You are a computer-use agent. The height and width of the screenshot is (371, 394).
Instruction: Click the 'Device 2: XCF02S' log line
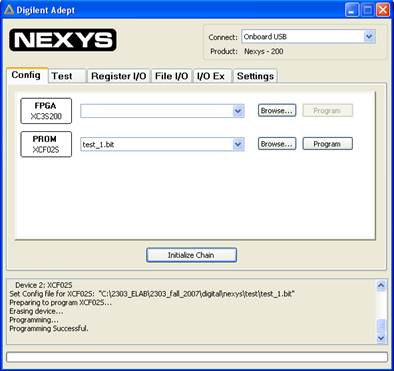click(x=44, y=285)
